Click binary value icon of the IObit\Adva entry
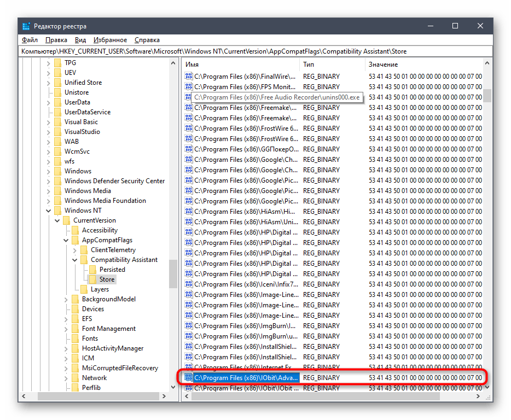The height and width of the screenshot is (420, 511). coord(189,378)
